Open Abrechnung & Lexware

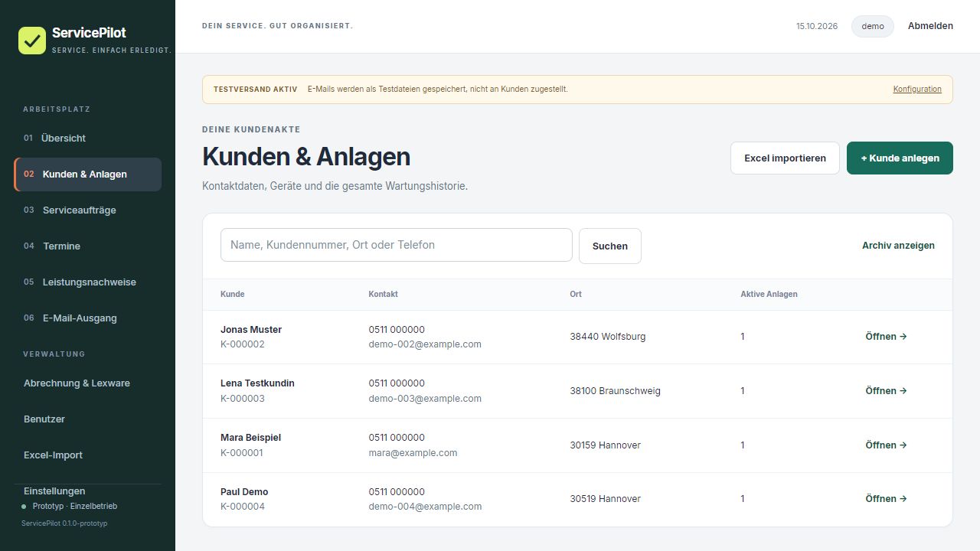(x=87, y=383)
